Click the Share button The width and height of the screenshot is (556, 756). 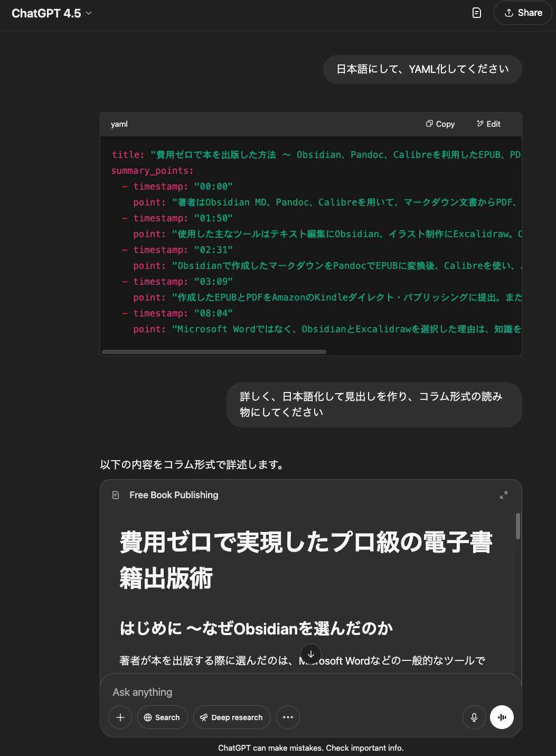tap(523, 13)
